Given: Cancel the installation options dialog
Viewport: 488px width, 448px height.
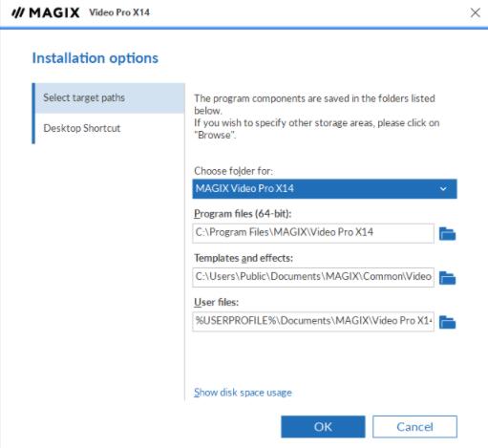Looking at the screenshot, I should pos(414,427).
